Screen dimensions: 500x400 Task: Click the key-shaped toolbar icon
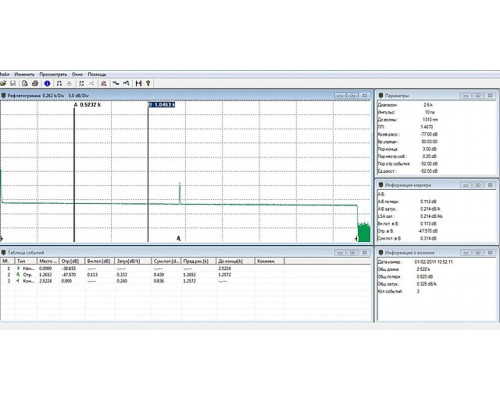148,83
